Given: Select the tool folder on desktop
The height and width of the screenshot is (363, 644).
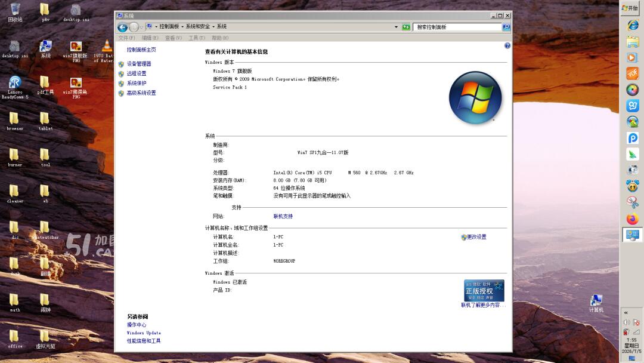Looking at the screenshot, I should [45, 158].
